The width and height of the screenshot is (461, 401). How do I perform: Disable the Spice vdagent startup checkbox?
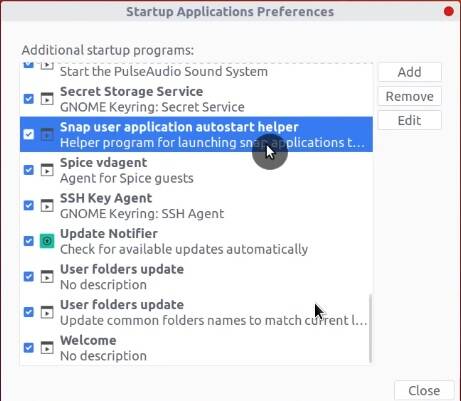29,170
